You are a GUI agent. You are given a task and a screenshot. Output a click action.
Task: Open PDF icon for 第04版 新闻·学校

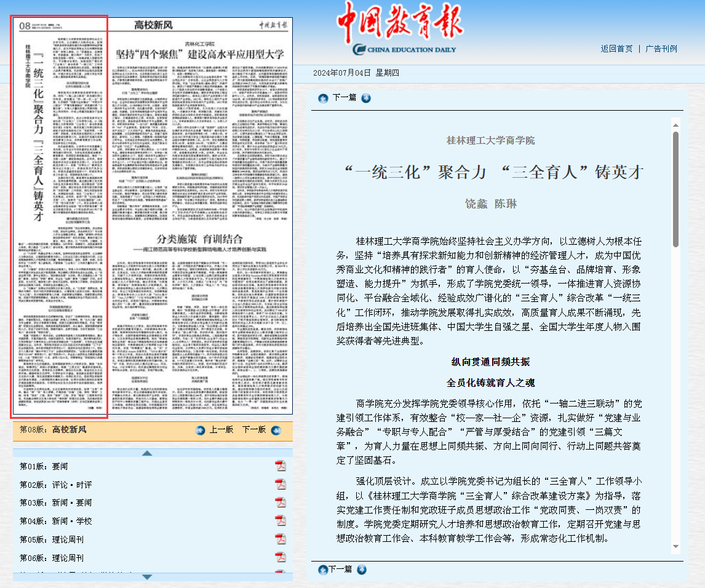281,521
